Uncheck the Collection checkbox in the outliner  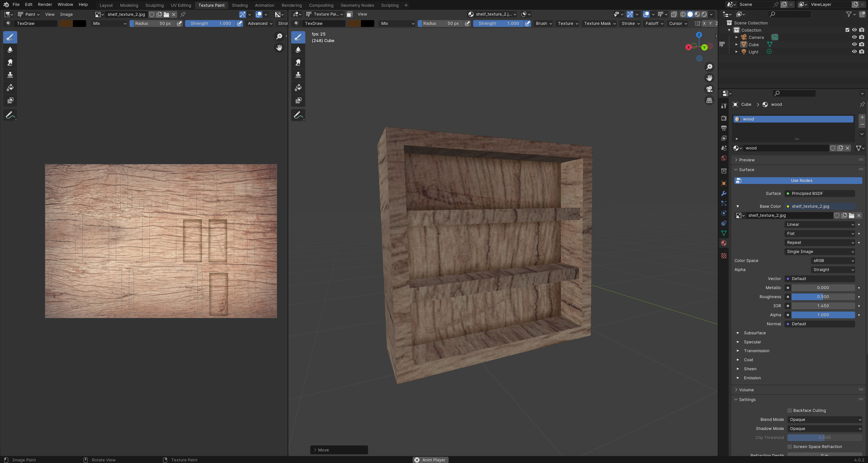847,30
